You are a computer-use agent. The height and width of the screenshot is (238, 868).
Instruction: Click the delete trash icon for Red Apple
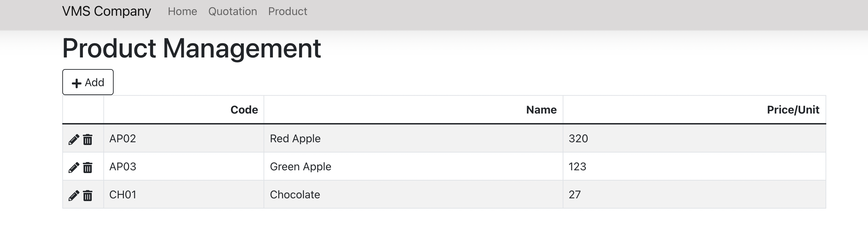point(88,139)
